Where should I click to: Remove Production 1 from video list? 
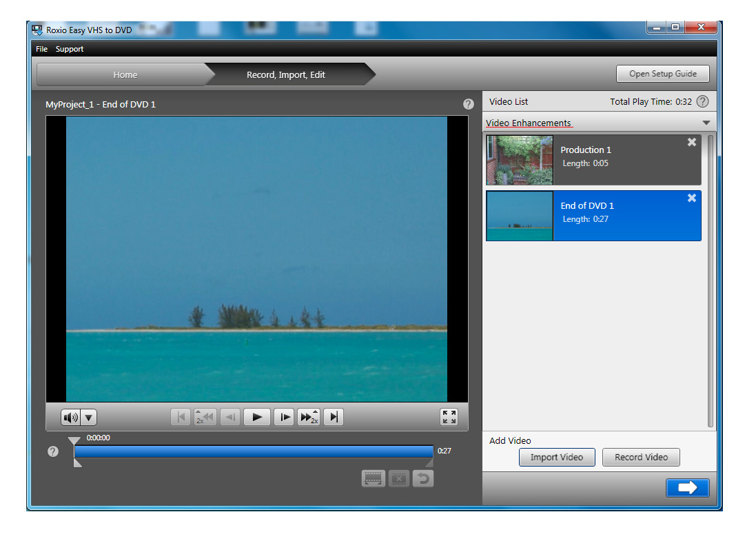click(692, 142)
